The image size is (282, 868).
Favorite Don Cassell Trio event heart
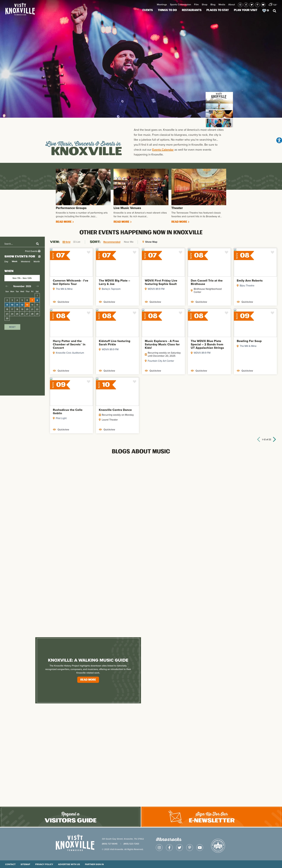tap(226, 252)
